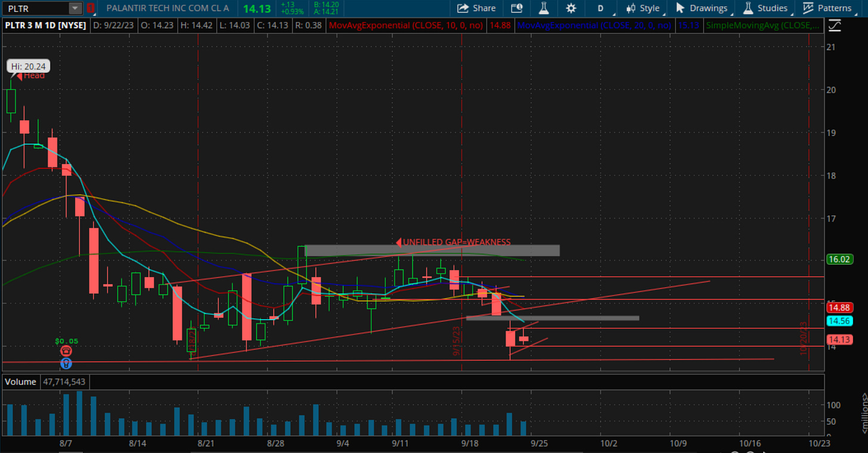868x453 pixels.
Task: Click the 14.13 last price axis tag
Action: coord(839,340)
